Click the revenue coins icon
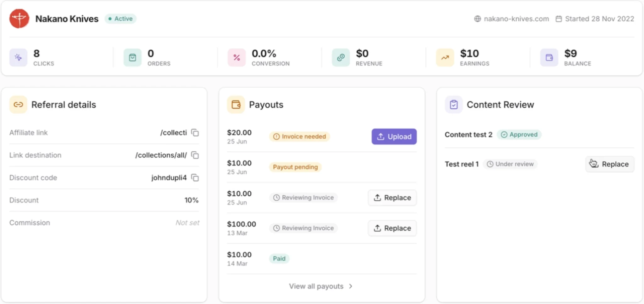The width and height of the screenshot is (644, 304). 341,57
